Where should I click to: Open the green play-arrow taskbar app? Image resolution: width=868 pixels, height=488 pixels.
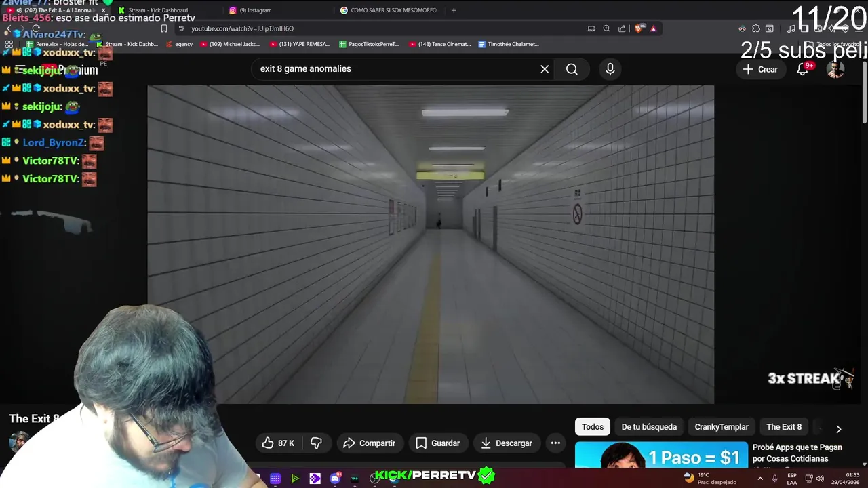pos(295,479)
